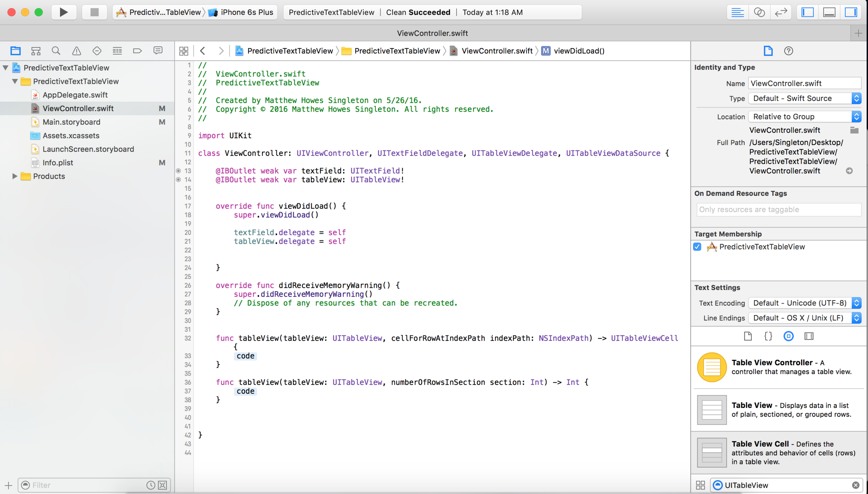The height and width of the screenshot is (494, 868).
Task: Add new editor tab with plus
Action: pos(858,33)
